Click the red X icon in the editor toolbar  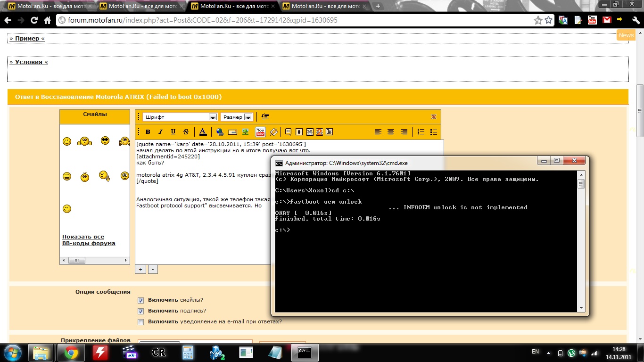point(434,117)
